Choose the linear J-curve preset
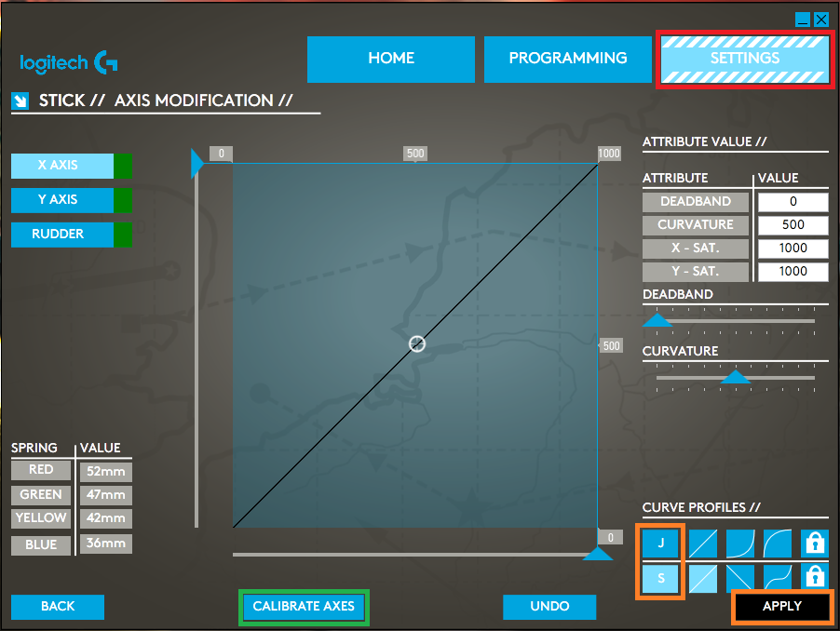This screenshot has height=631, width=840. (x=703, y=544)
